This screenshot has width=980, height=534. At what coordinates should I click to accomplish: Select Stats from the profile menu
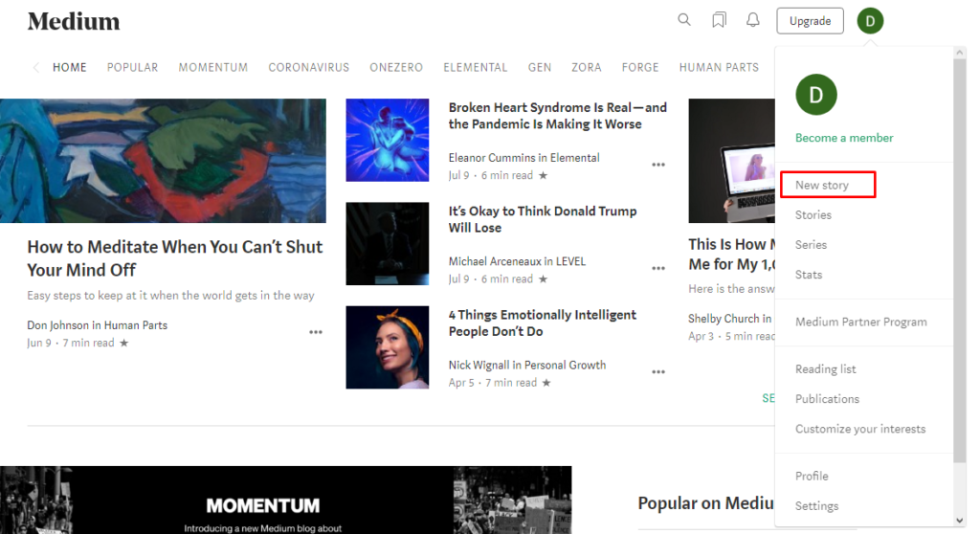tap(808, 275)
